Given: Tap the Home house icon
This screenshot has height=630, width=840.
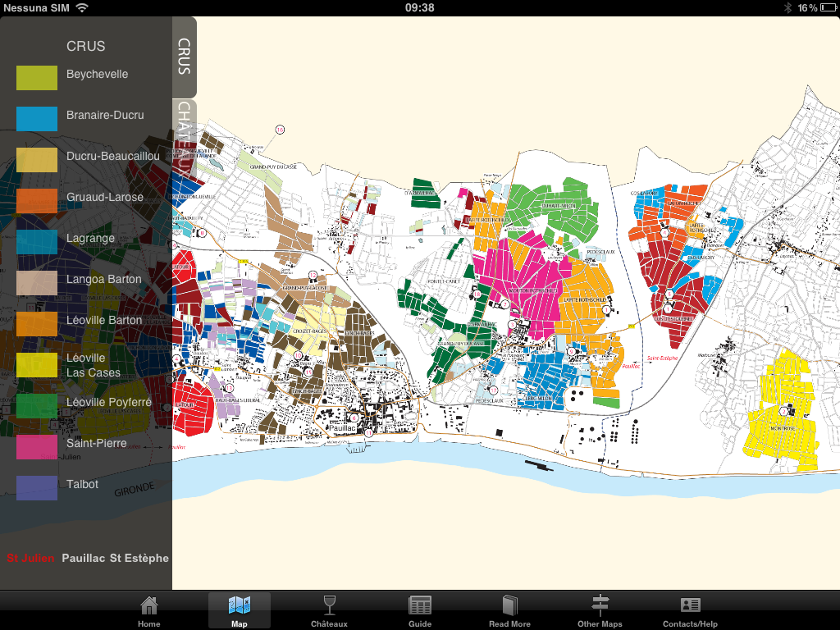Looking at the screenshot, I should tap(148, 606).
